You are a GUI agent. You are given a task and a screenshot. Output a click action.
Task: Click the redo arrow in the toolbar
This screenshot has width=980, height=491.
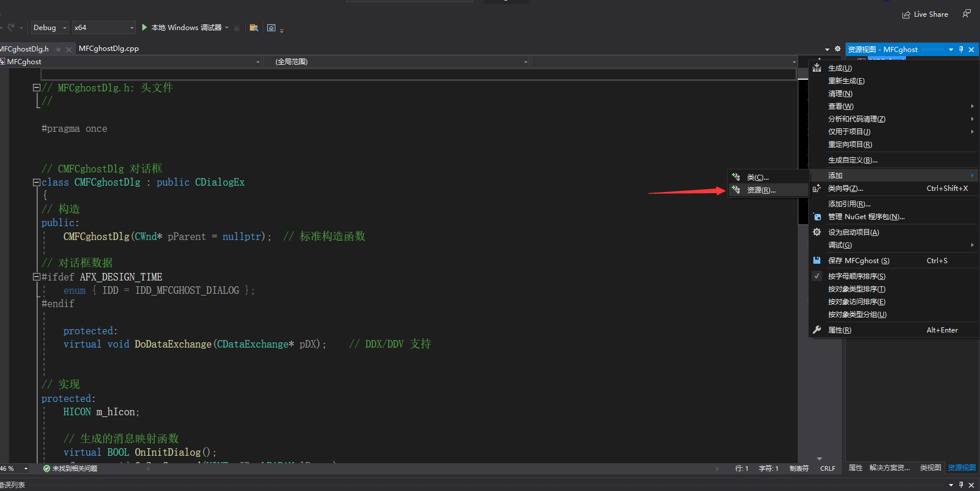coord(11,27)
